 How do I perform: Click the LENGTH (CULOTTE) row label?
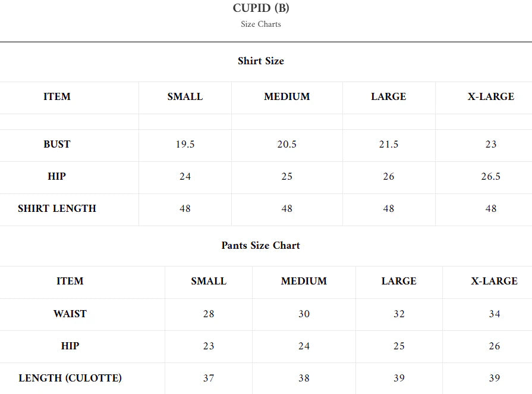pyautogui.click(x=70, y=378)
